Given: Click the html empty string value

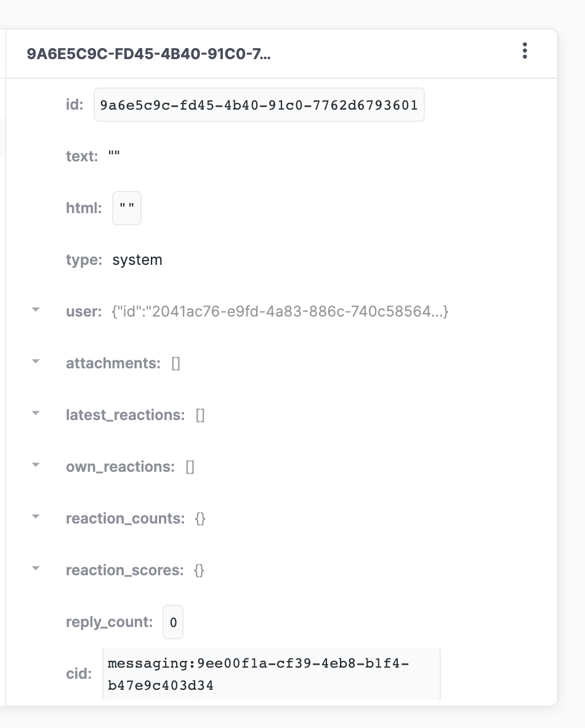Looking at the screenshot, I should pos(126,208).
